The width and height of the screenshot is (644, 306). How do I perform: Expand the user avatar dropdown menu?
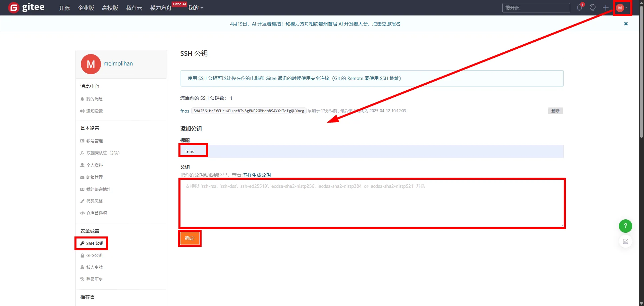[622, 8]
